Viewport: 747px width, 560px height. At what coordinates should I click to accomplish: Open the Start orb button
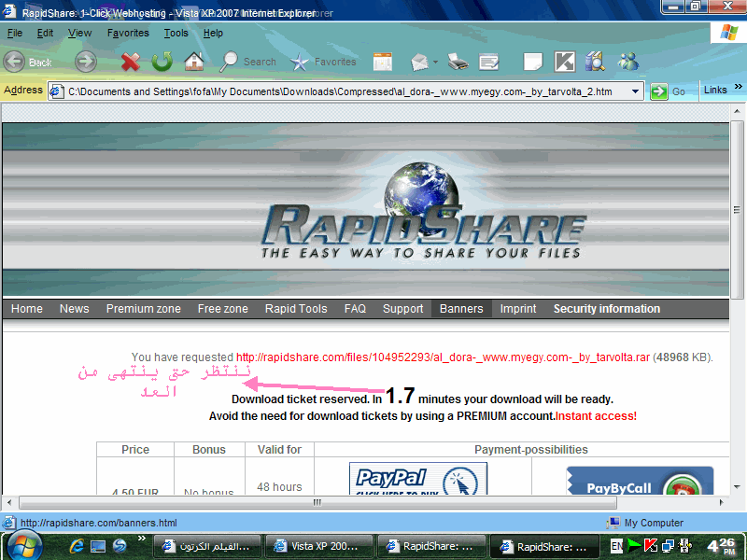point(24,546)
